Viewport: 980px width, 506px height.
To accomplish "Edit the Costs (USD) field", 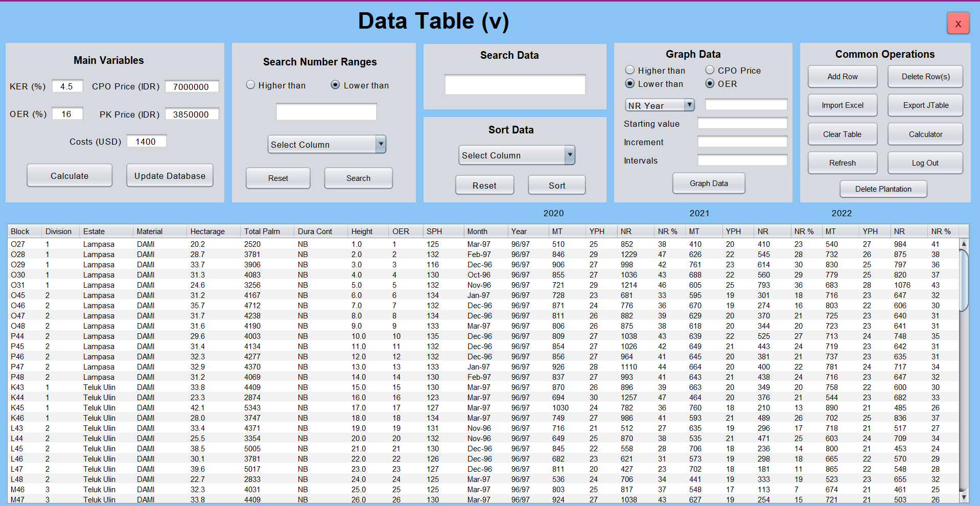I will click(147, 141).
